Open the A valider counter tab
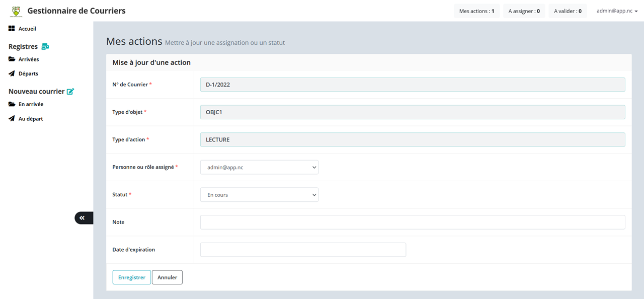The image size is (644, 299). [x=568, y=11]
